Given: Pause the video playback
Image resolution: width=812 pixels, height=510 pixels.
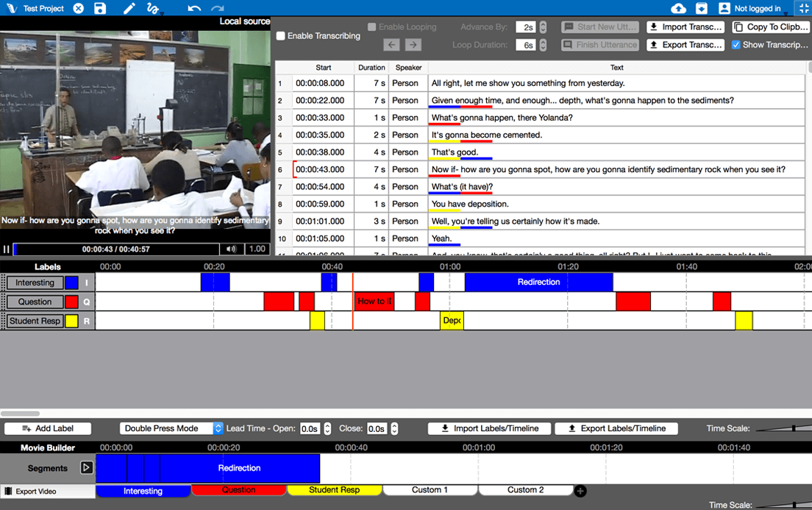Looking at the screenshot, I should coord(7,249).
